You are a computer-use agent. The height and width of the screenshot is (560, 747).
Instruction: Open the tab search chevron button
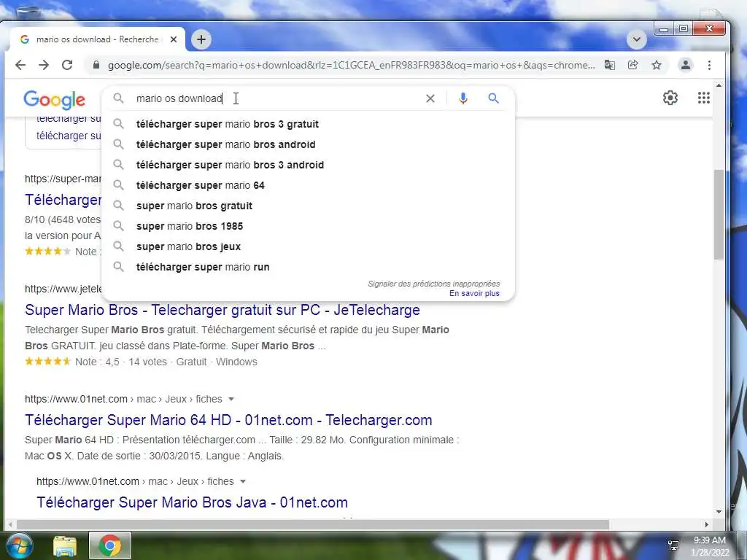tap(636, 39)
